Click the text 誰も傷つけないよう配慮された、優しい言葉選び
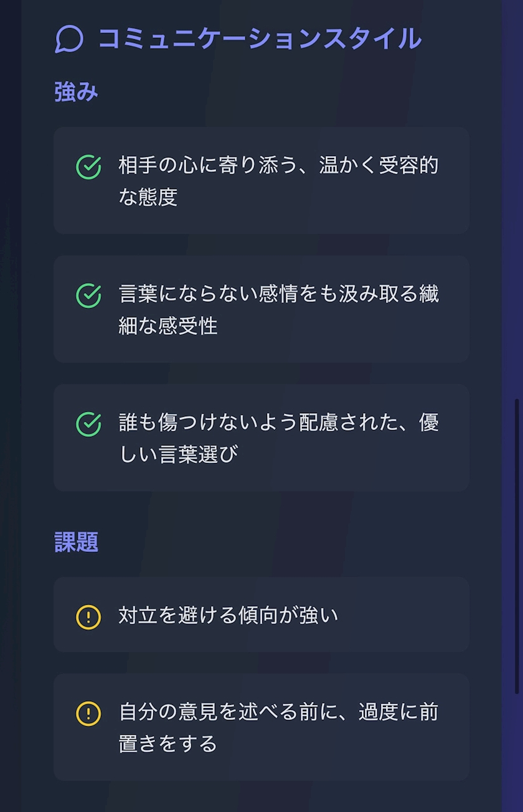 278,437
